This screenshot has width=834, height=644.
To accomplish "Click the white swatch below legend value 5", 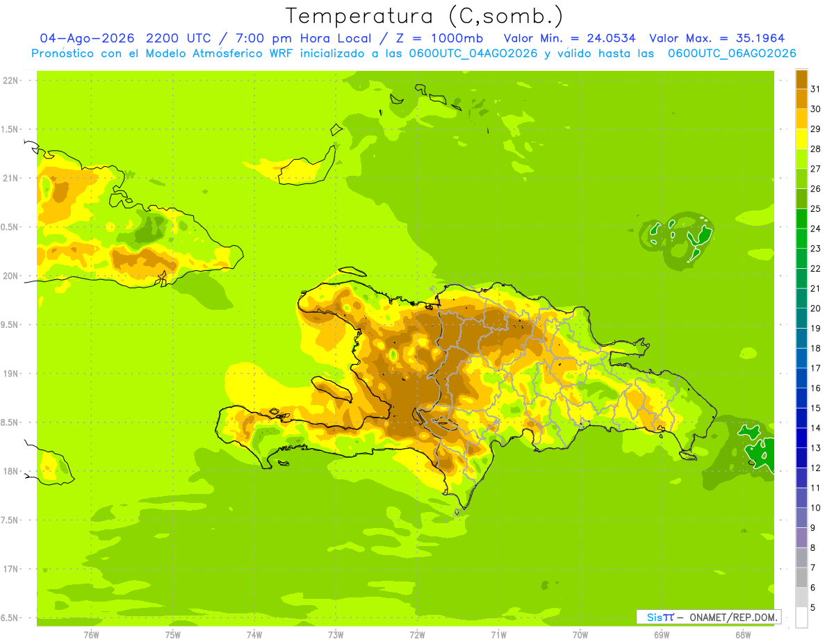I will (x=801, y=618).
